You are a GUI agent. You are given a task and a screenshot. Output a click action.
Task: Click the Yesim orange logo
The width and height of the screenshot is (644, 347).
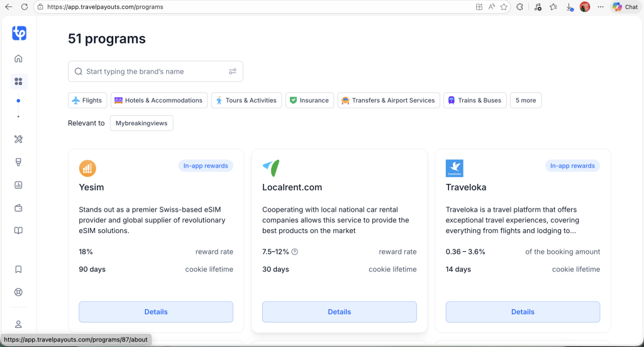click(x=87, y=168)
